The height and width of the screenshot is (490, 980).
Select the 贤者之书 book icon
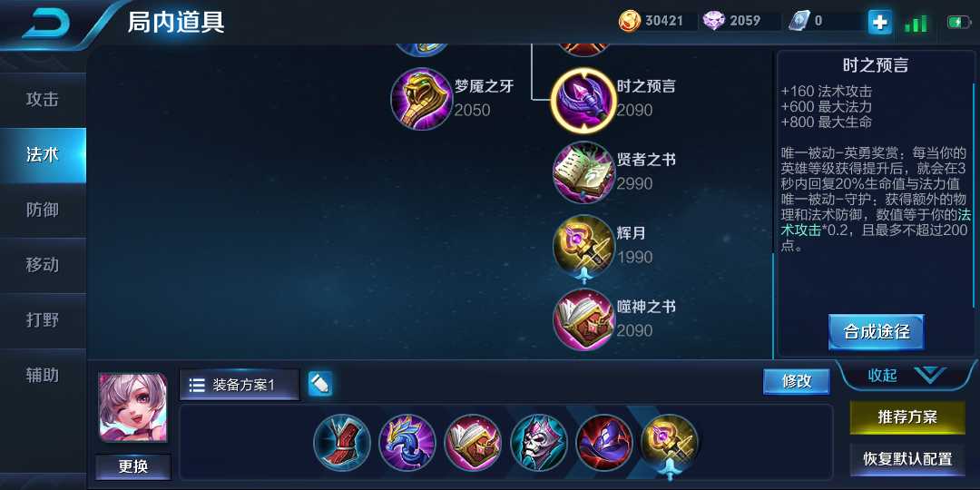(x=583, y=171)
